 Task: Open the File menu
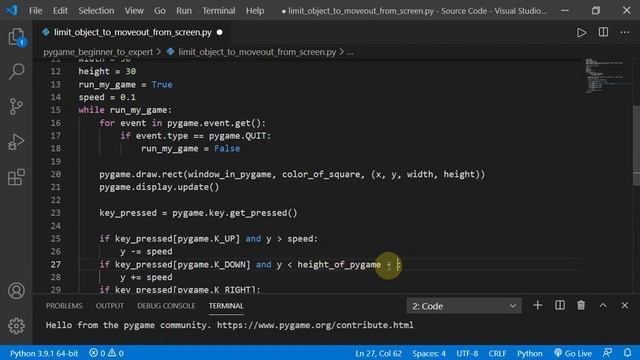(36, 11)
